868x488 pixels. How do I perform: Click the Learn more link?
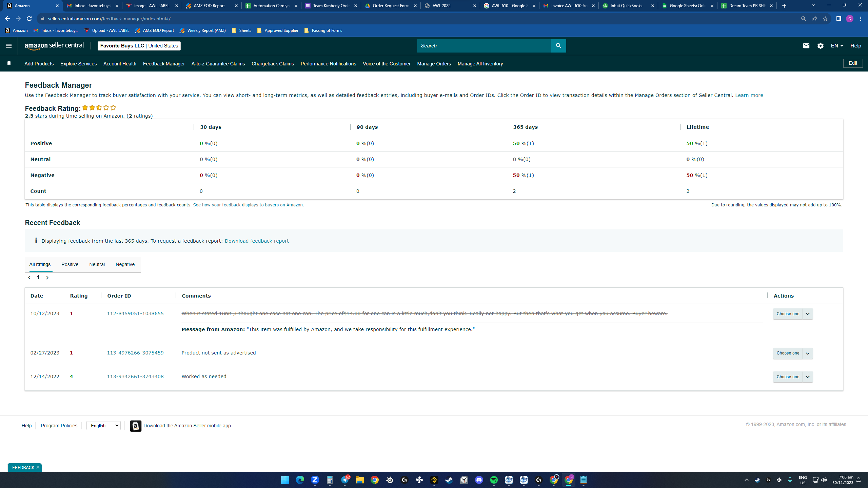[x=749, y=95]
